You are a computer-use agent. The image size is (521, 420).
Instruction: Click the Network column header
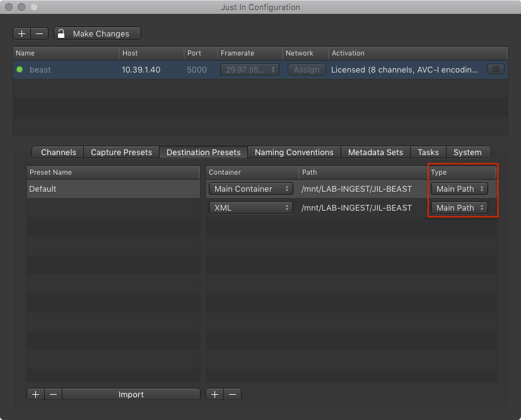click(x=305, y=53)
